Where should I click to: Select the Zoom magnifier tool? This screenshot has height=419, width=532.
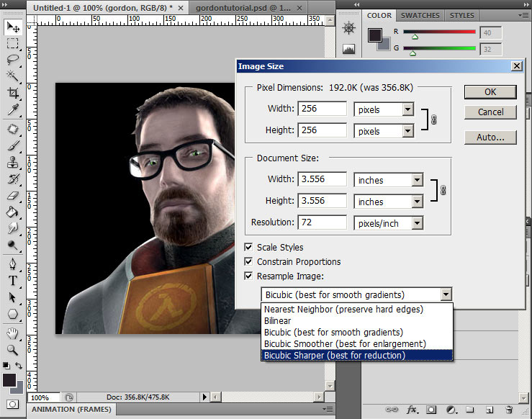[x=13, y=350]
